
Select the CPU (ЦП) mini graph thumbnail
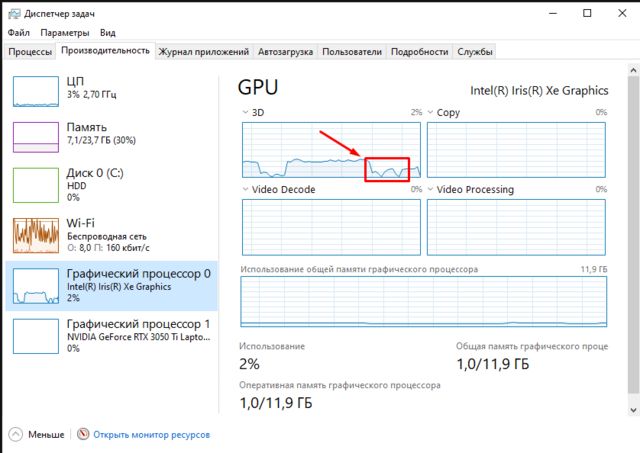36,90
